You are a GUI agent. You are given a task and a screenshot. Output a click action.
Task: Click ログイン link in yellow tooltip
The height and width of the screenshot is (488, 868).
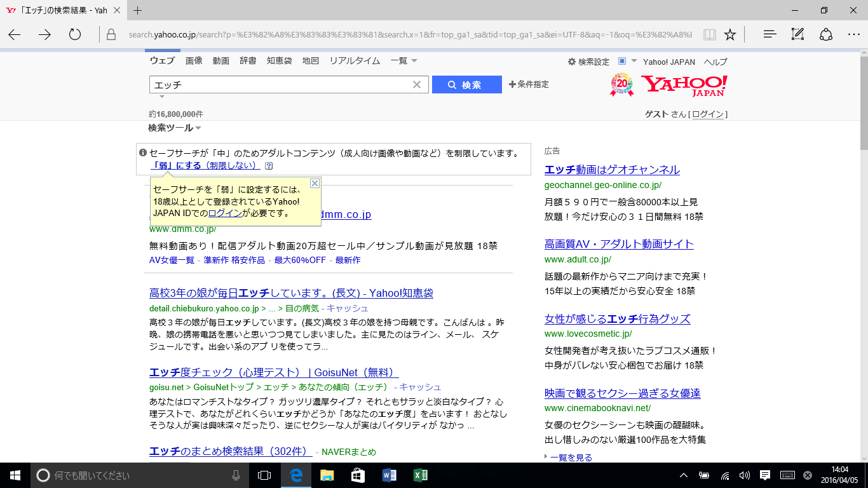tap(225, 213)
